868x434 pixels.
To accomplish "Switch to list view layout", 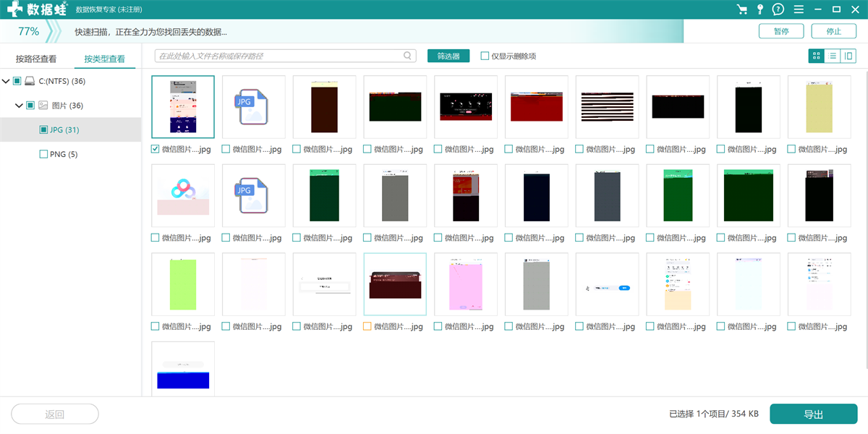I will click(x=833, y=56).
